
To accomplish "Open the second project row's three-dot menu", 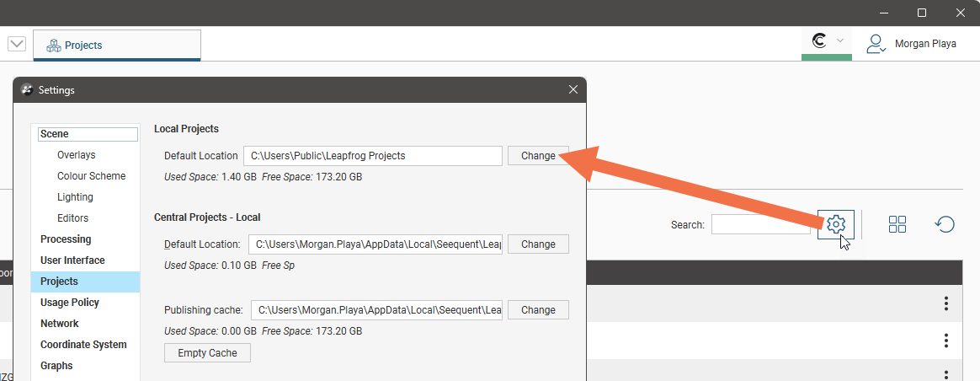I will click(946, 341).
